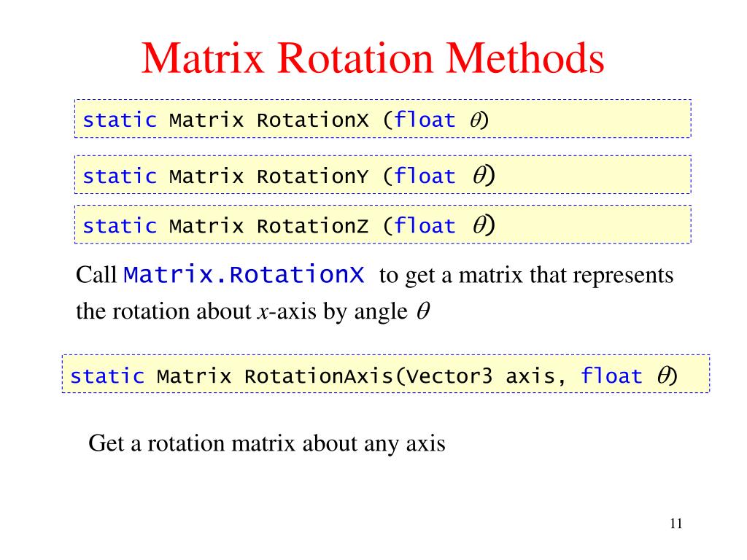Select the RotationY method signature box

coord(382,175)
